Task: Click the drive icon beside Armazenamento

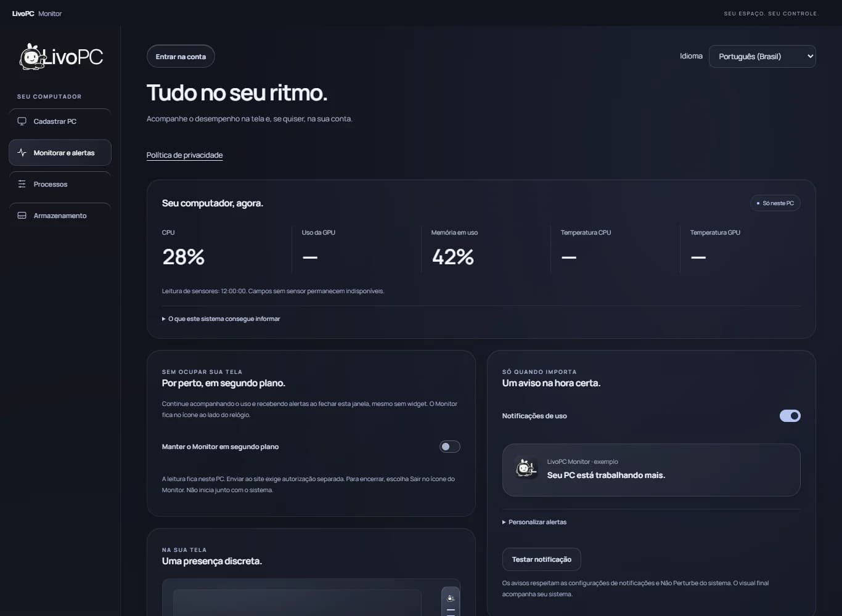Action: click(22, 216)
